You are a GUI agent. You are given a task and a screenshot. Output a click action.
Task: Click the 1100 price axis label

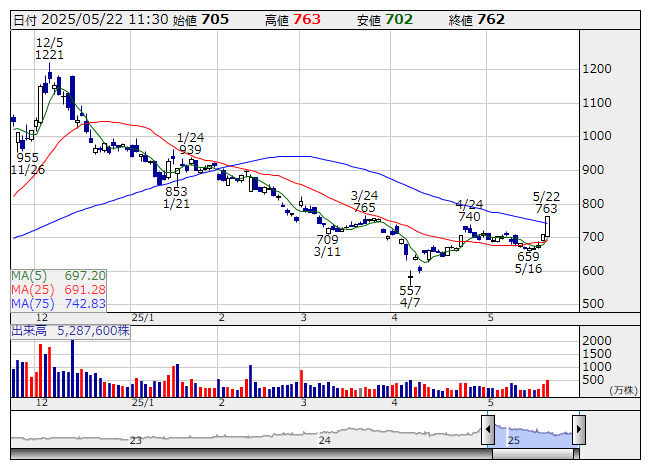tap(597, 103)
